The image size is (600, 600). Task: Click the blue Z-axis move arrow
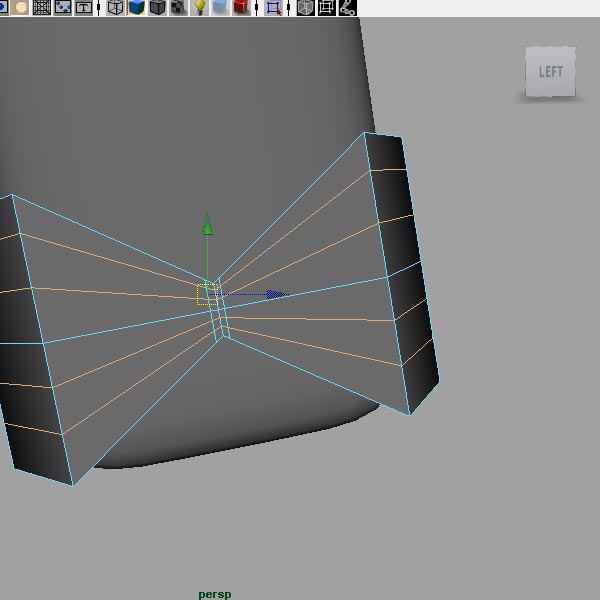click(x=277, y=294)
